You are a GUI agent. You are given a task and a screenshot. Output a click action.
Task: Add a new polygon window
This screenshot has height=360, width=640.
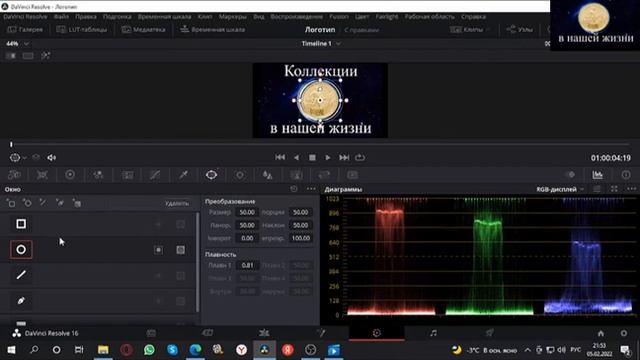tap(43, 203)
